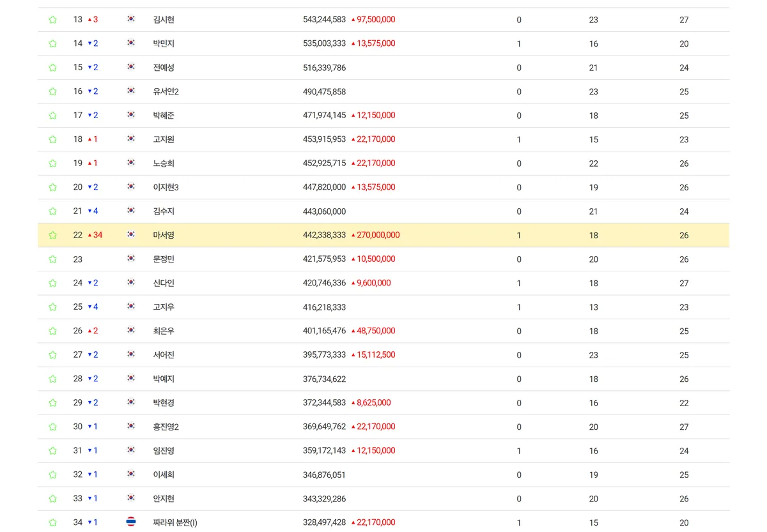Toggle favorite star for 유서연2

(52, 91)
